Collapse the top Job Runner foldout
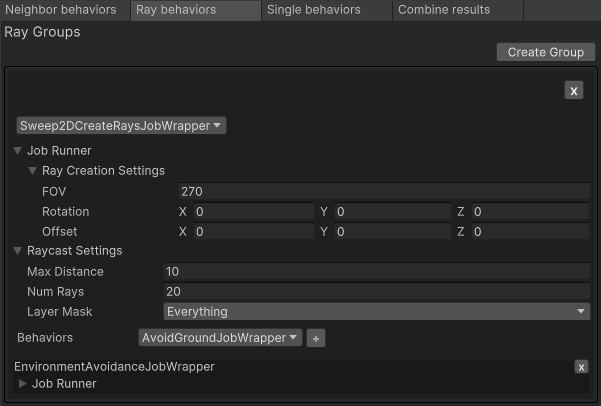The height and width of the screenshot is (406, 601). click(x=18, y=151)
